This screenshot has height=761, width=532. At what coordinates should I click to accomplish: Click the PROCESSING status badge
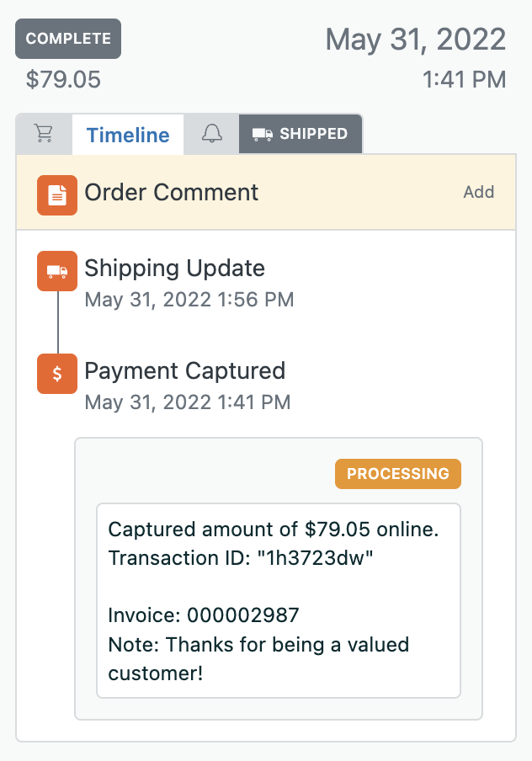tap(398, 474)
